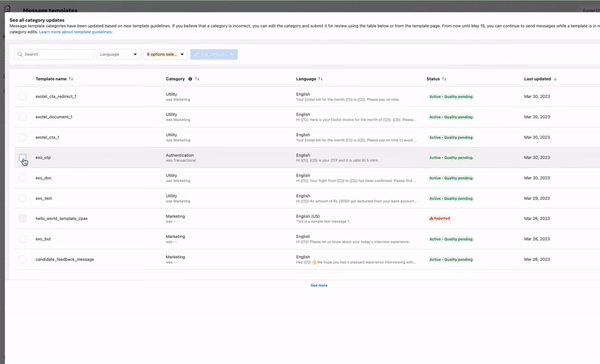
Task: Click Mar 29, 2023 date cell
Action: pos(537,198)
